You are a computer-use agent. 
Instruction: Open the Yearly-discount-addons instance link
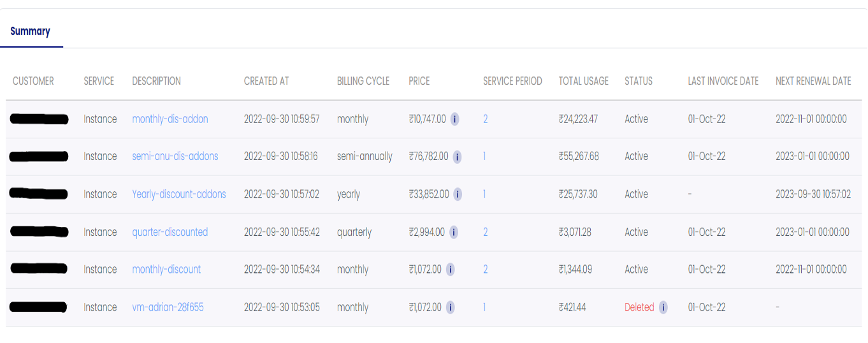(x=179, y=194)
